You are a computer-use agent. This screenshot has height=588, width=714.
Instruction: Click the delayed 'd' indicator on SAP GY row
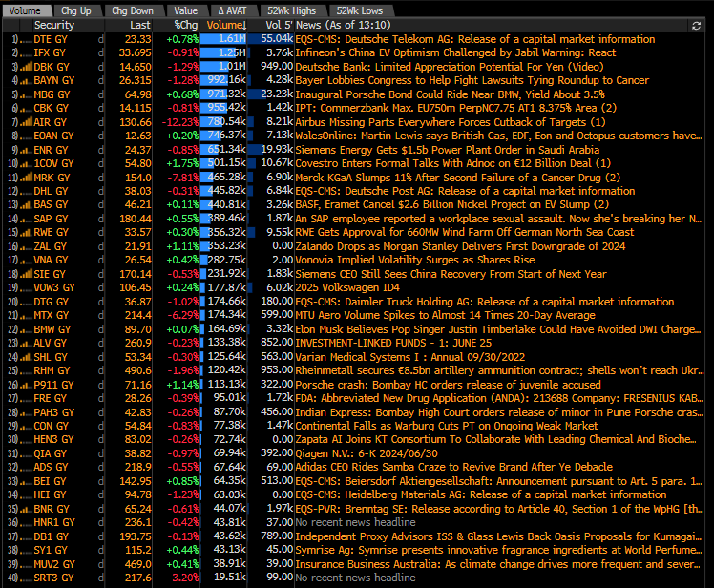(101, 219)
